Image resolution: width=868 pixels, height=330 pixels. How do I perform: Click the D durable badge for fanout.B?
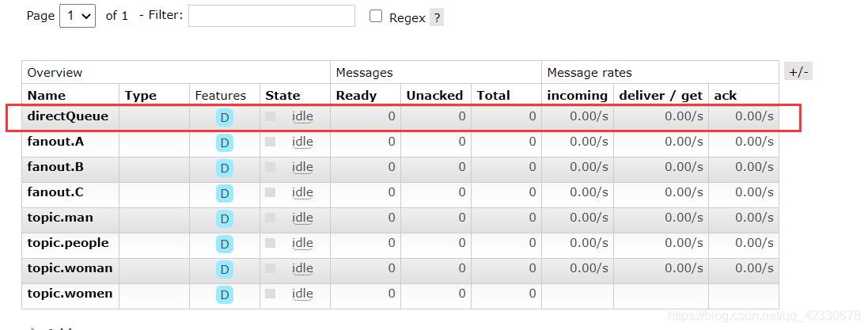pyautogui.click(x=224, y=169)
